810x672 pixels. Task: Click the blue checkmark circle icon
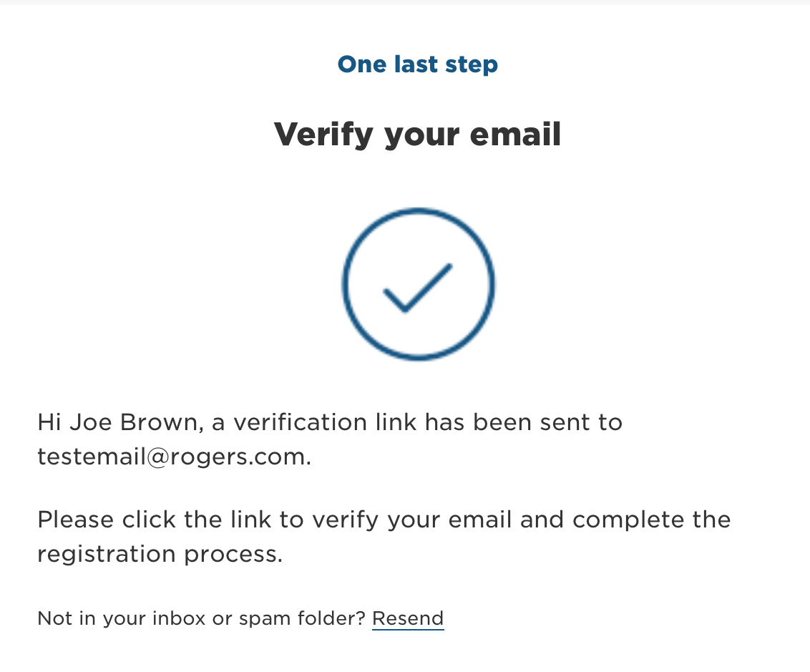418,283
